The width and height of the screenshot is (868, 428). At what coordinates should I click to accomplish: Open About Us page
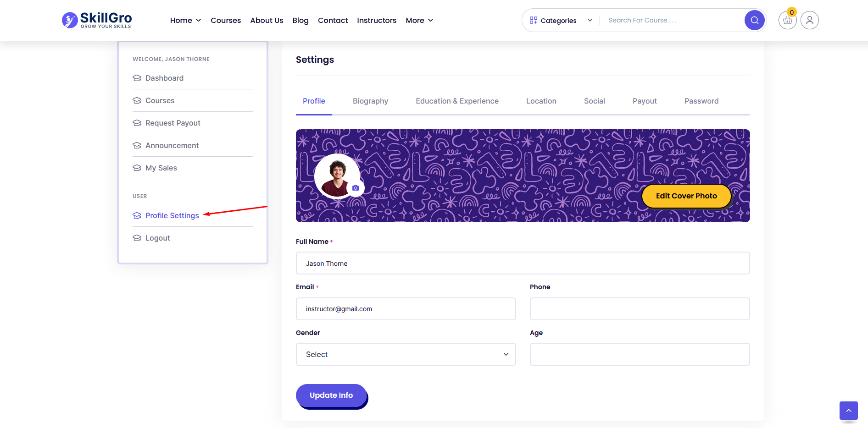click(x=267, y=20)
